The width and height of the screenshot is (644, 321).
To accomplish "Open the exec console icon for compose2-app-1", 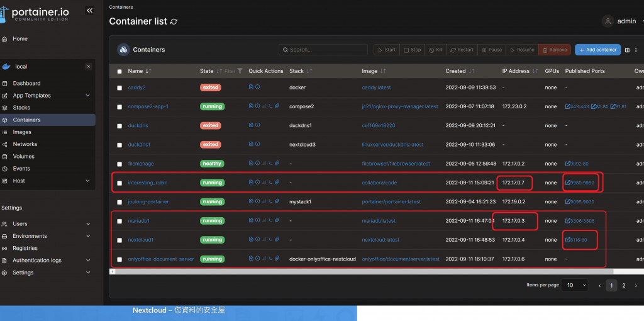I will (270, 106).
